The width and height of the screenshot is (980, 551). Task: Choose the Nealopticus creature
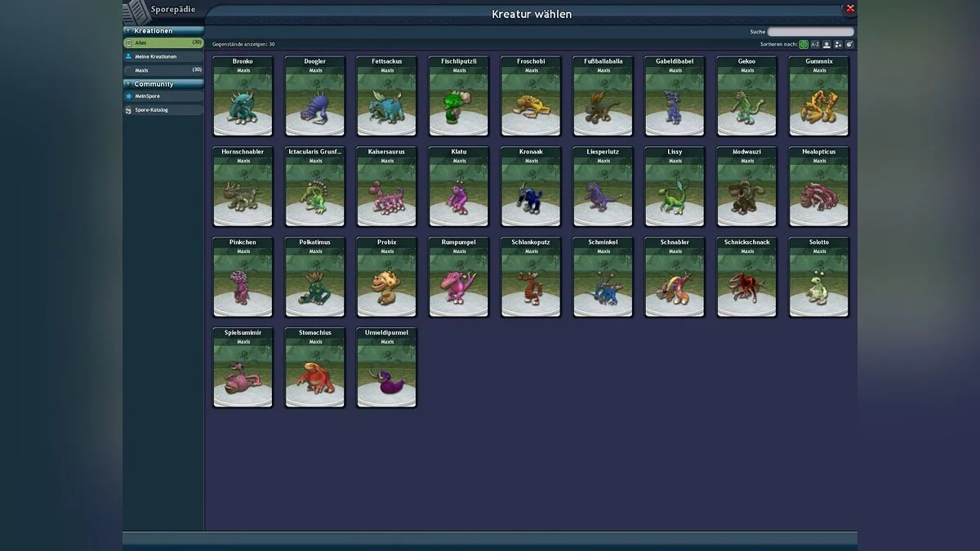click(x=819, y=187)
